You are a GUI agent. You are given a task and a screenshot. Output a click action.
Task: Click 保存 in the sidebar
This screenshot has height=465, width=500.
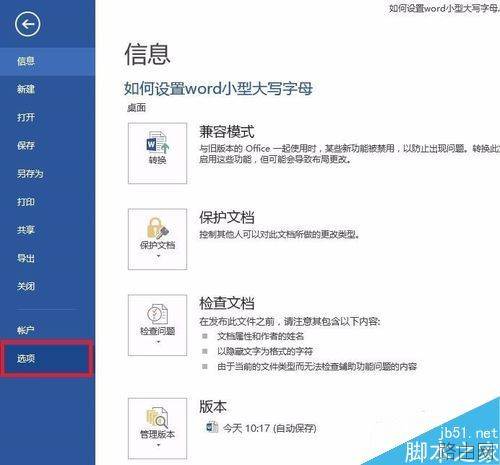pyautogui.click(x=47, y=145)
